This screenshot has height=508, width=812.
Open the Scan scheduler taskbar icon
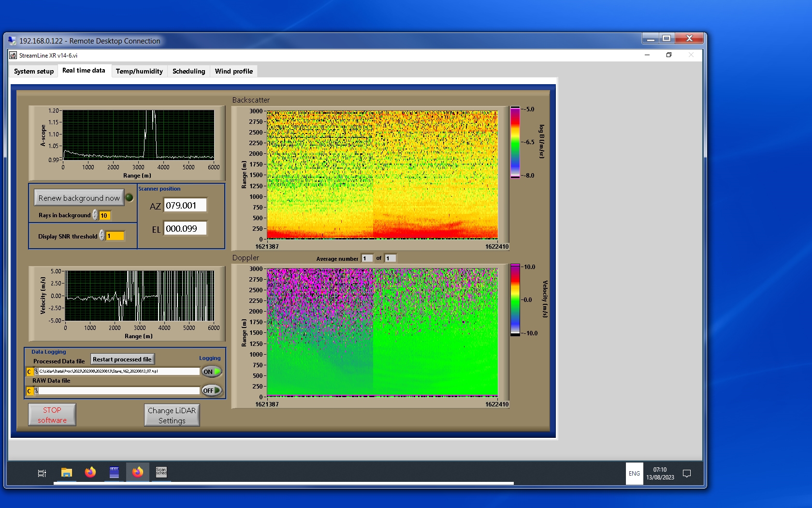tap(161, 472)
